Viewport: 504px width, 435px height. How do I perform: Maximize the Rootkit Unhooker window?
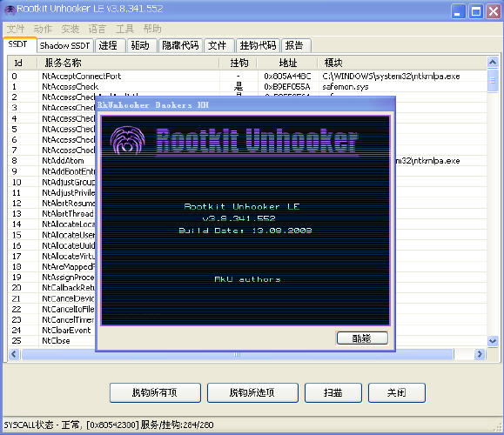point(476,12)
